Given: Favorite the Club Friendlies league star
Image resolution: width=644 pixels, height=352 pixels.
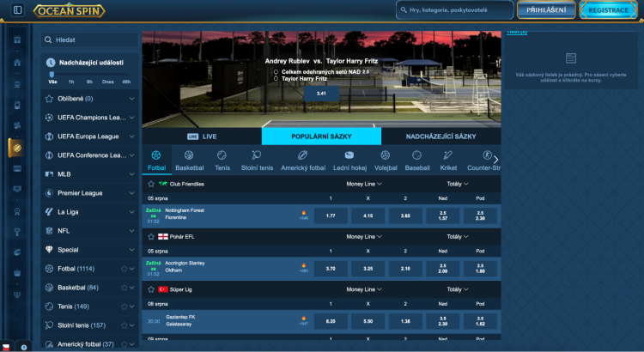Looking at the screenshot, I should 151,184.
